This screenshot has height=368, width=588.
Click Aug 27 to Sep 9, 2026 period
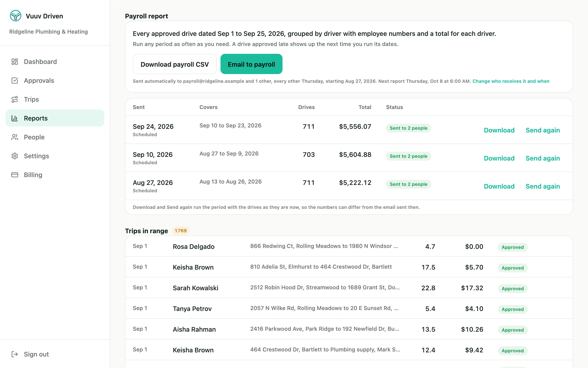click(x=229, y=154)
